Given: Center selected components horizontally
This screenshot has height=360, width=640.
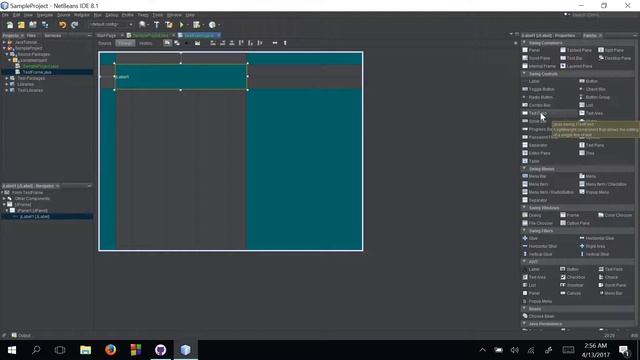Looking at the screenshot, I should pyautogui.click(x=232, y=43).
